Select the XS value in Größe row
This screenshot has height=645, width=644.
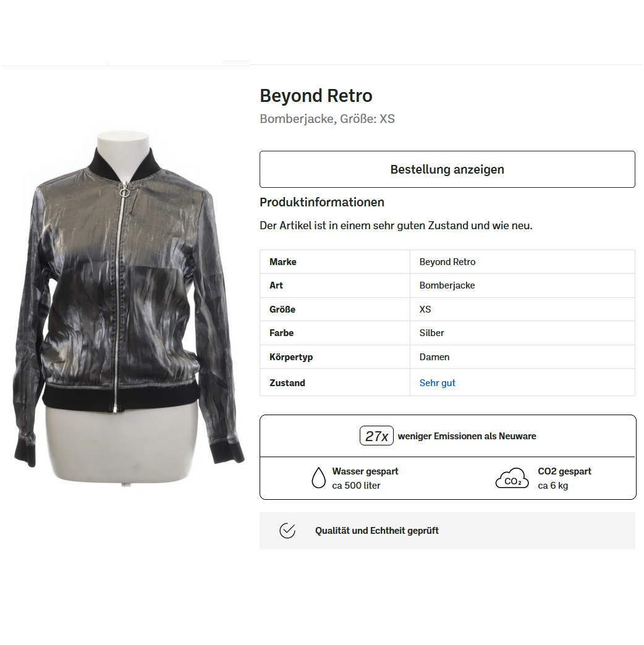point(425,310)
